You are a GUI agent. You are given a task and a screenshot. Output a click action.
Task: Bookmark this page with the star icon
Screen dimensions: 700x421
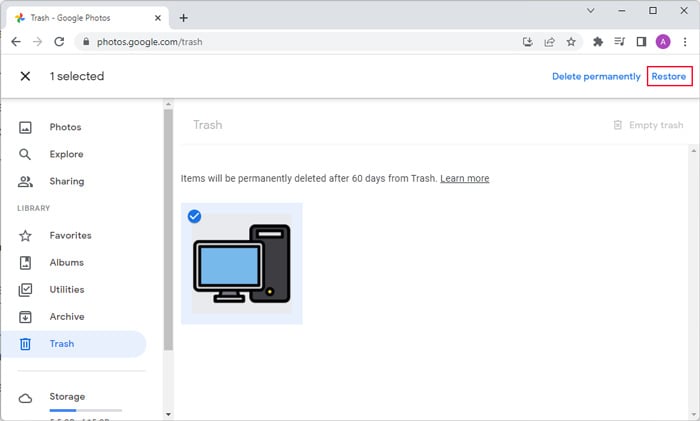pos(571,42)
